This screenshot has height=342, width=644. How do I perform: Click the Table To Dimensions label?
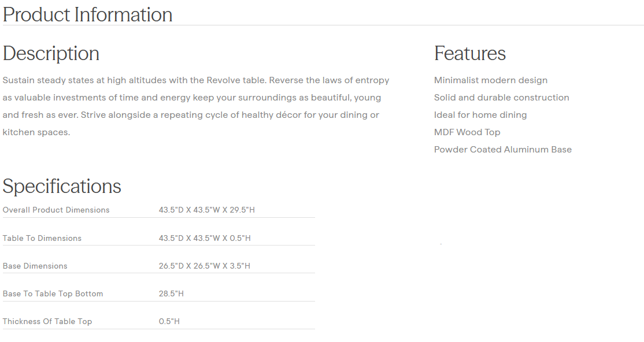(x=42, y=238)
